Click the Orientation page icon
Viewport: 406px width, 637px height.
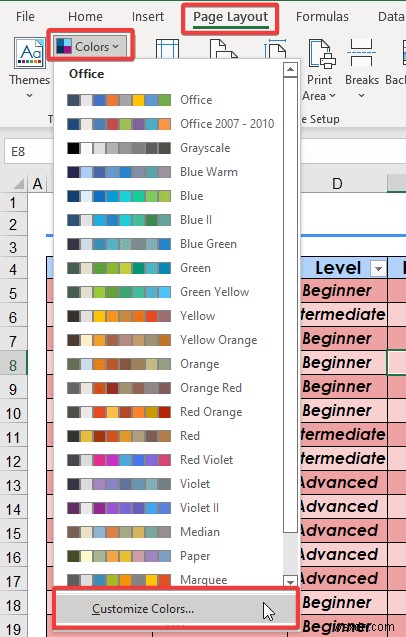tap(223, 49)
